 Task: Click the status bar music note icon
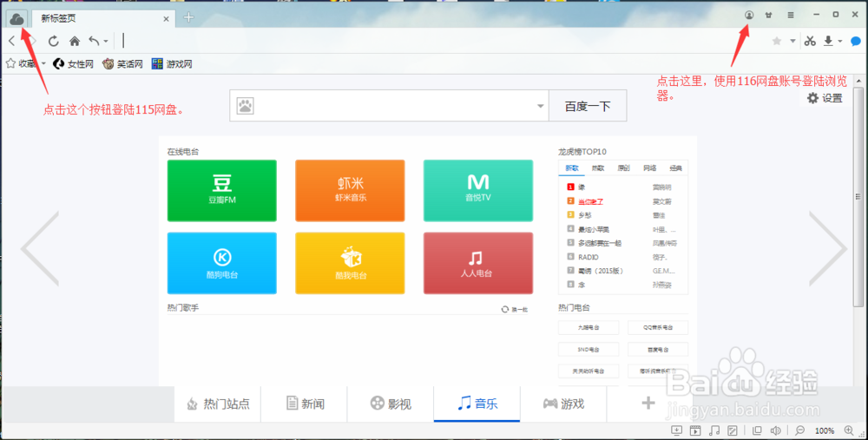click(714, 430)
